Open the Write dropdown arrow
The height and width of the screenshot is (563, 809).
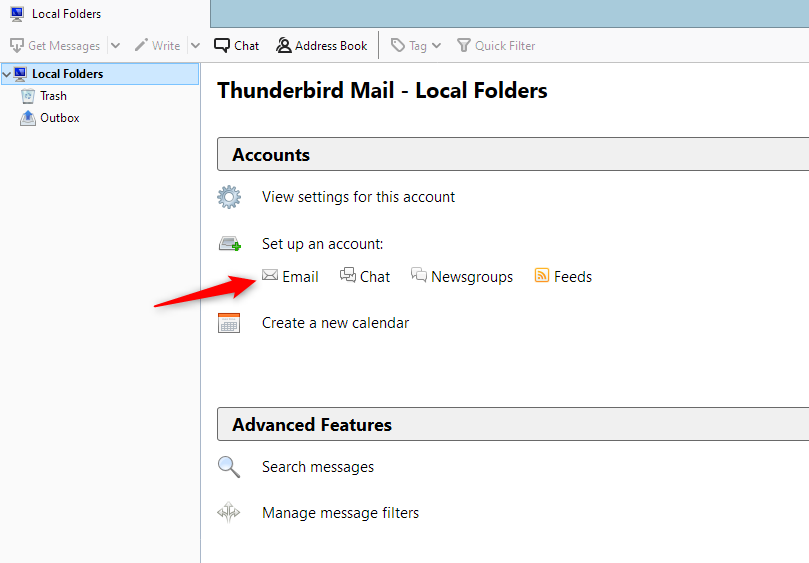(x=195, y=45)
